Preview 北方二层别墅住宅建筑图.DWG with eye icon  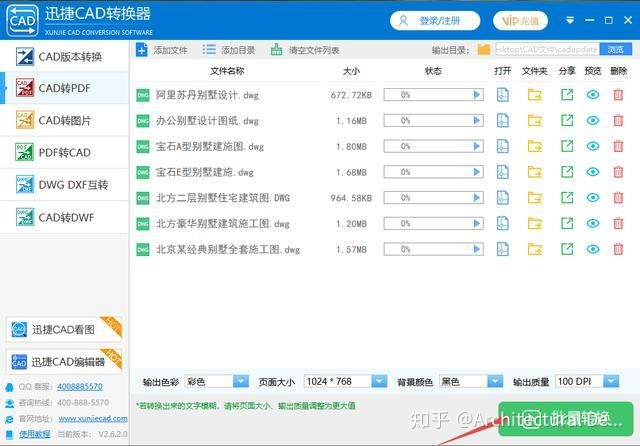click(x=593, y=198)
